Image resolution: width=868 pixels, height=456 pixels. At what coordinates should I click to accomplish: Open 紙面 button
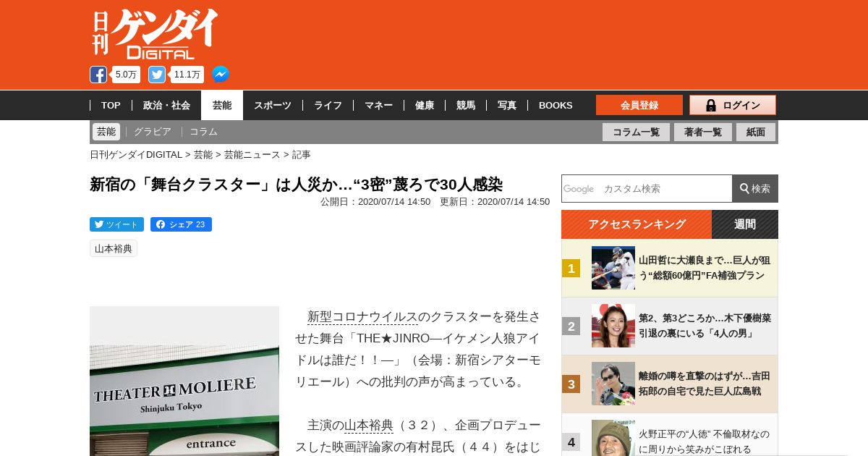point(756,132)
